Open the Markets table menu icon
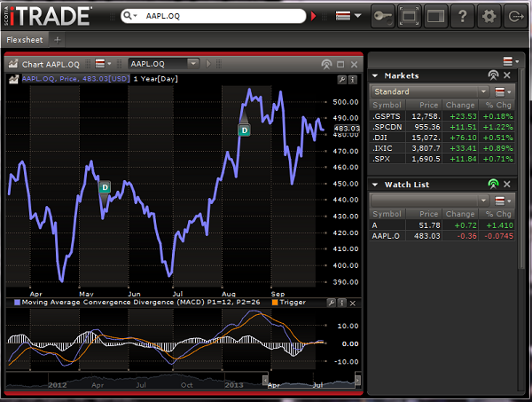Viewport: 532px width, 402px height. [x=503, y=91]
